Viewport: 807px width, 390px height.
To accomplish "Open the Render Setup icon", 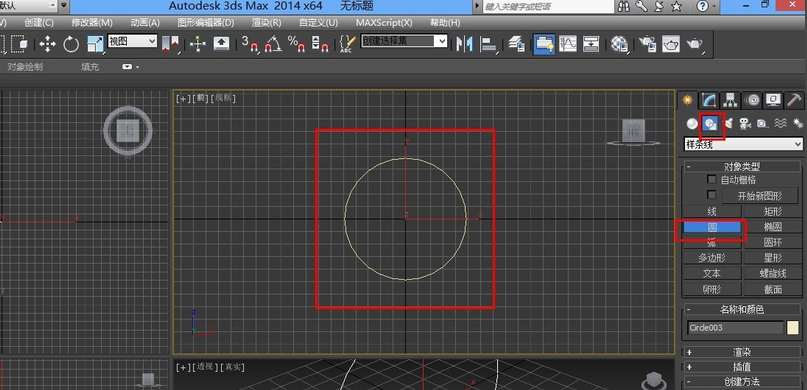I will click(x=647, y=44).
